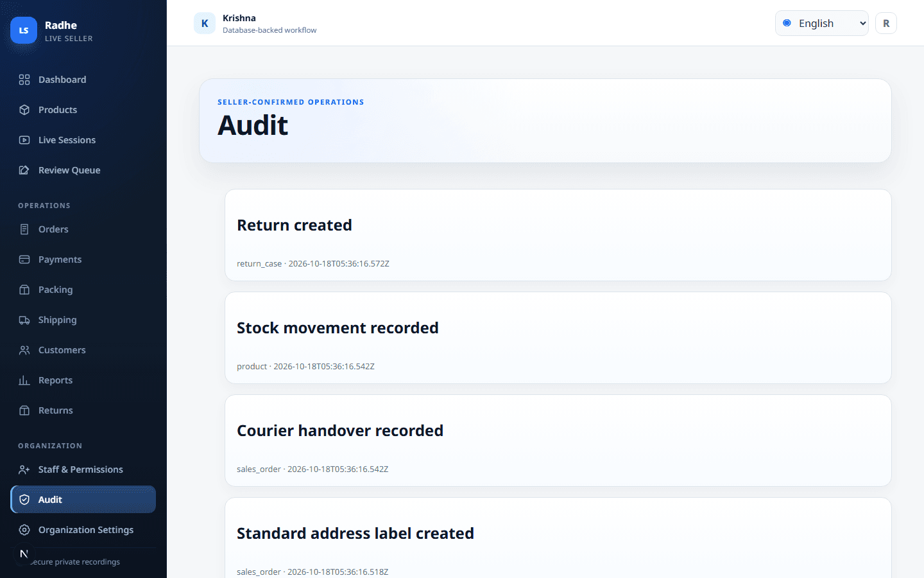924x578 pixels.
Task: Select the Return created audit entry
Action: [558, 235]
